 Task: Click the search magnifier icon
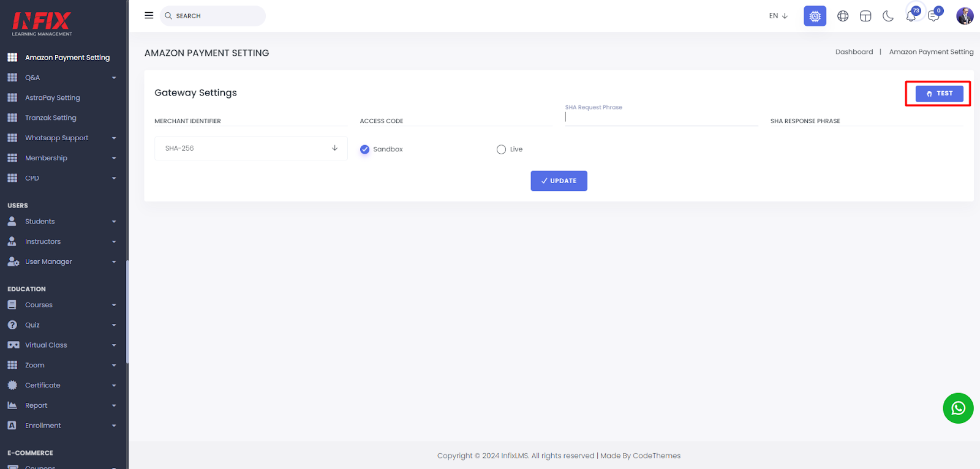[x=168, y=16]
